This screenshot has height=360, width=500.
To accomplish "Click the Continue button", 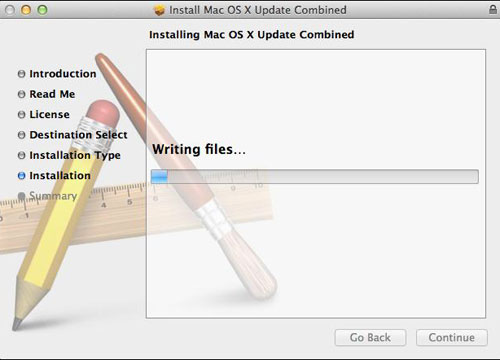I will (x=452, y=338).
